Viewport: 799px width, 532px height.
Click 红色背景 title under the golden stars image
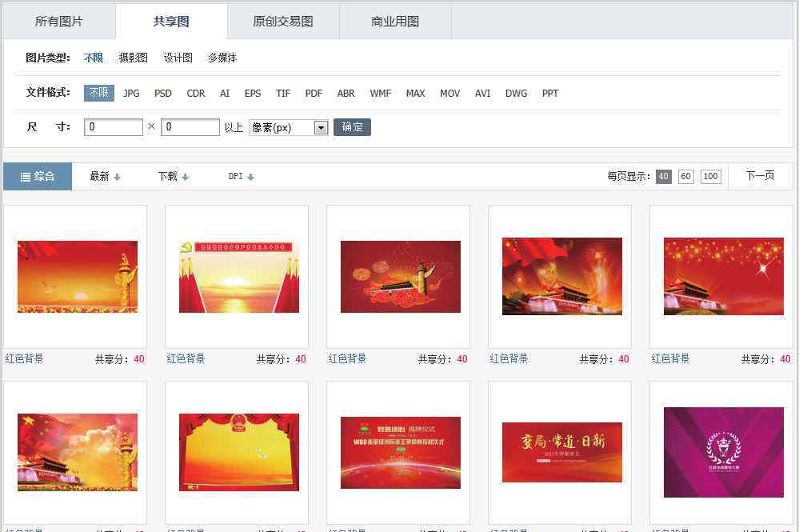[x=670, y=358]
